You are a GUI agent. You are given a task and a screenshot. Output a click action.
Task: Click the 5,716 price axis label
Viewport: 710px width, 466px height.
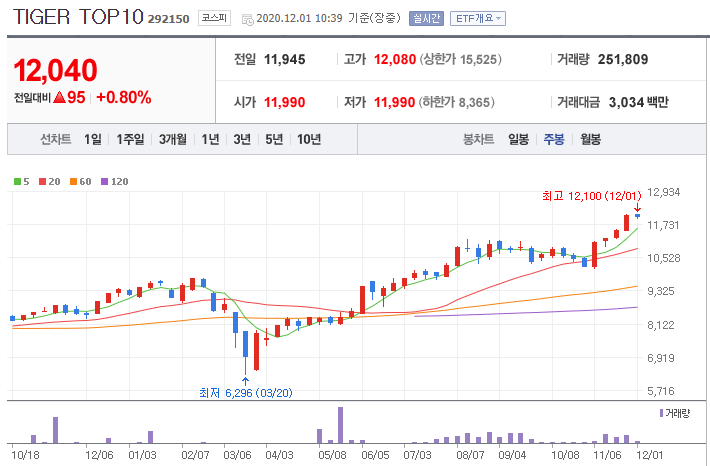pyautogui.click(x=663, y=391)
